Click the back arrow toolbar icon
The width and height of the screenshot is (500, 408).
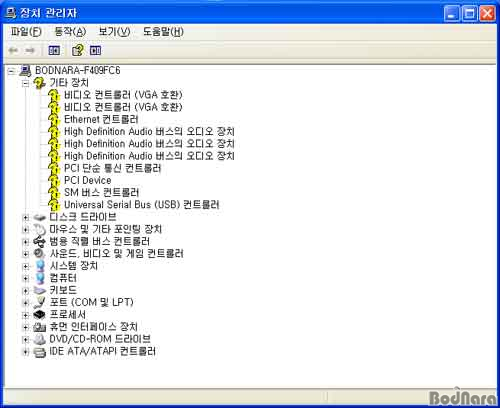tap(14, 51)
